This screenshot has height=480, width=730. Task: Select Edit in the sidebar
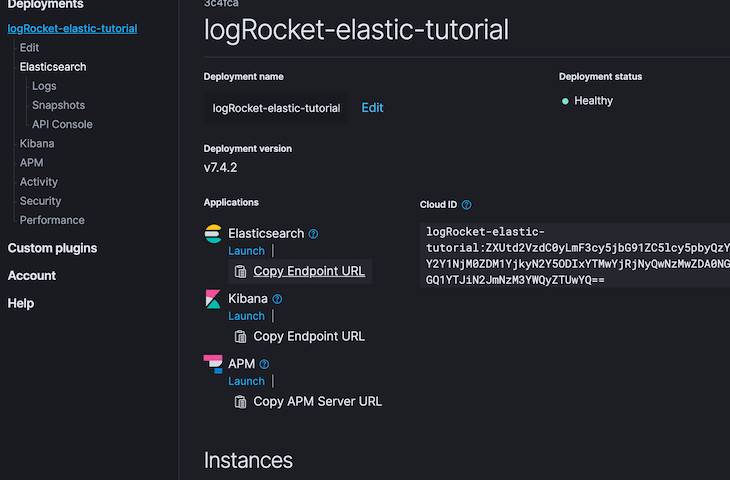pos(29,48)
